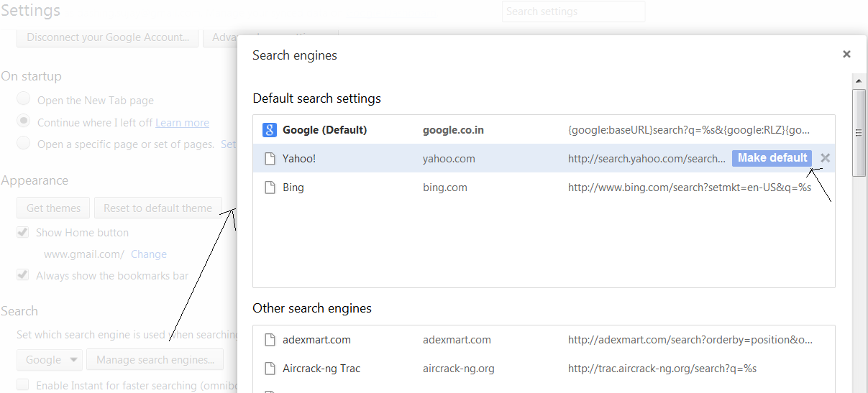The width and height of the screenshot is (868, 393).
Task: Click the trac.aircrack-ng.org search URL
Action: 662,369
